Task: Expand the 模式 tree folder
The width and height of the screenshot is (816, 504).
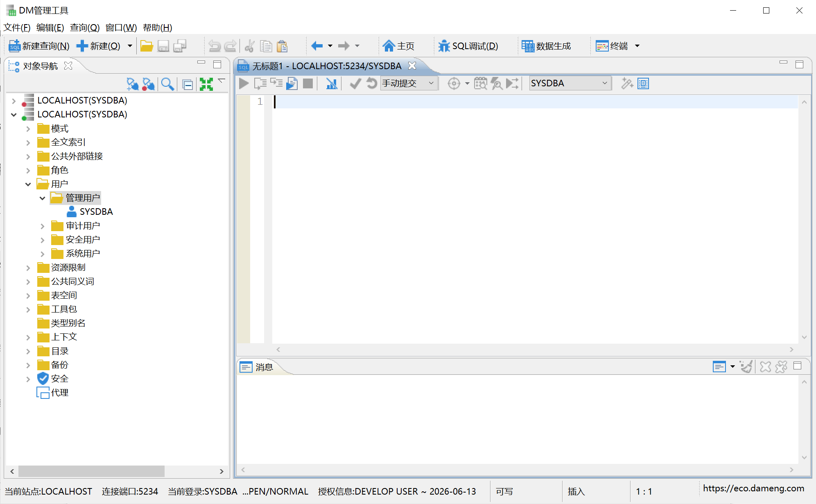Action: coord(28,129)
